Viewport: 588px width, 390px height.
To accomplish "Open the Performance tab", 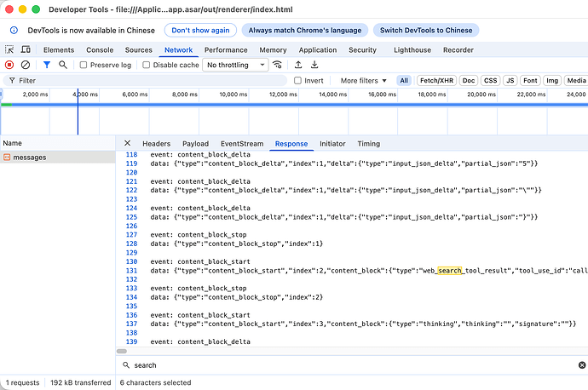I will (x=226, y=50).
